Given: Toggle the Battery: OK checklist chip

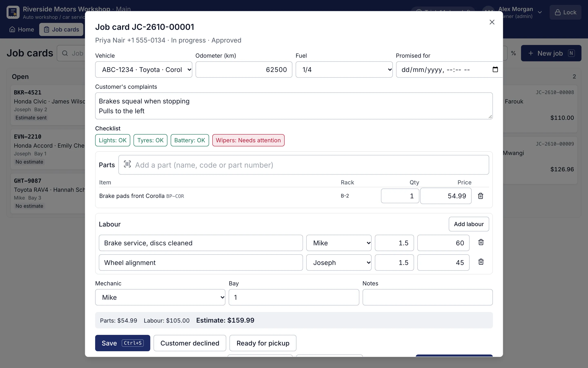Looking at the screenshot, I should [x=189, y=140].
